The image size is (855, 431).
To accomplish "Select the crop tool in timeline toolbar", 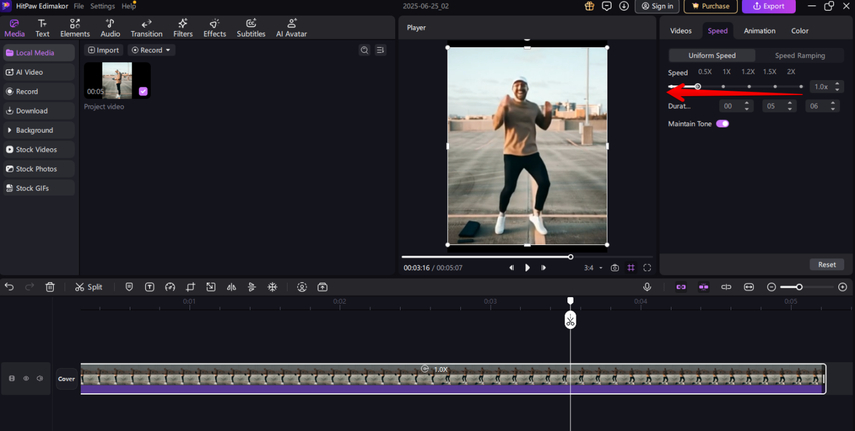I will 190,287.
